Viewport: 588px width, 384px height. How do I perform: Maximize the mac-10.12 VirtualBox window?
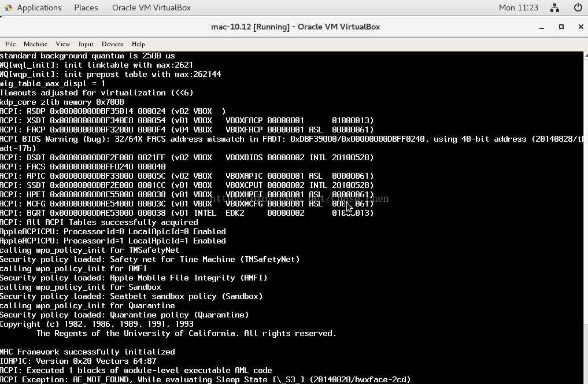(x=561, y=27)
